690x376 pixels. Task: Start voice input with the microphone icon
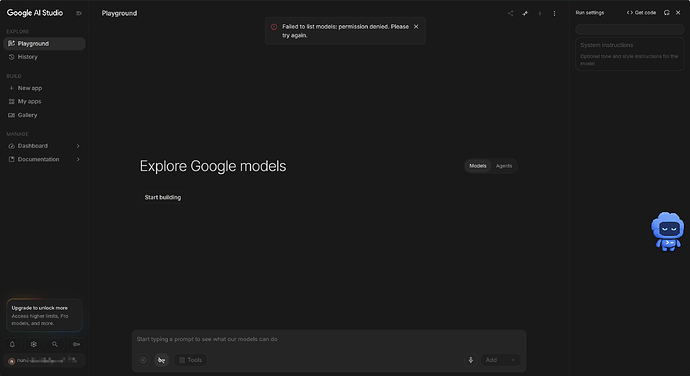pyautogui.click(x=470, y=360)
